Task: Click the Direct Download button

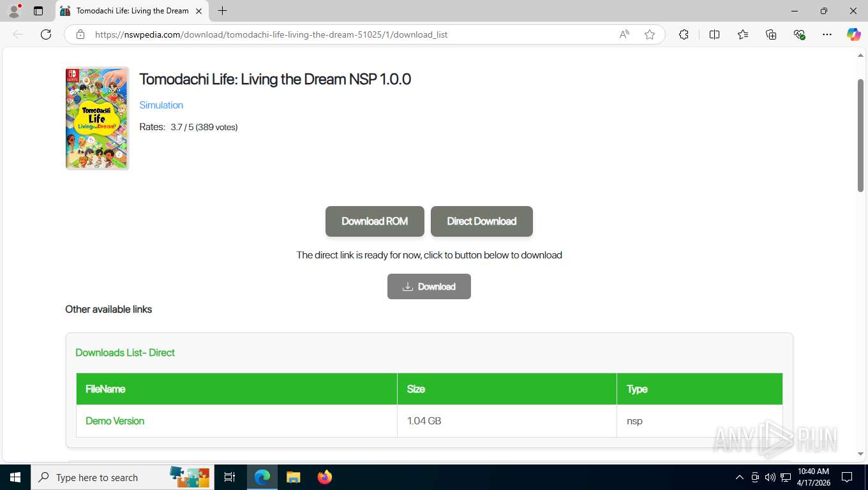Action: [482, 221]
